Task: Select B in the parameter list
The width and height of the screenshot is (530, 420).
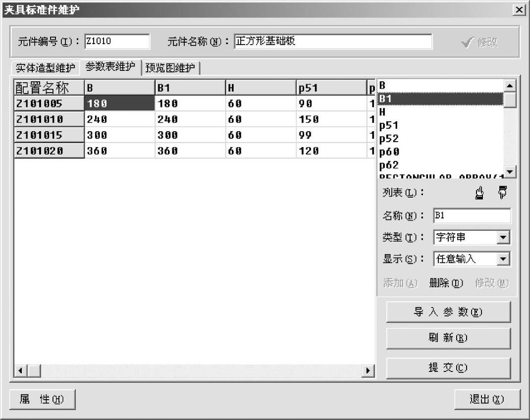Action: pos(440,86)
